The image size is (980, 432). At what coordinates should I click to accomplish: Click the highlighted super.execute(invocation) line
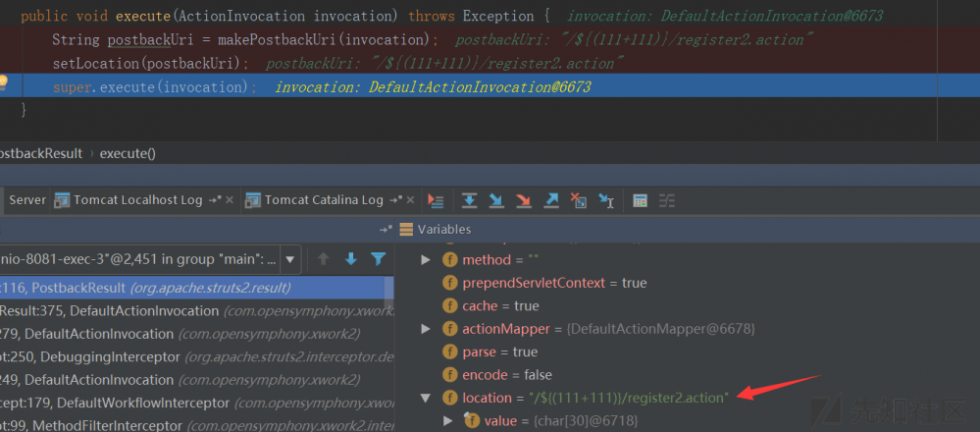tap(490, 87)
